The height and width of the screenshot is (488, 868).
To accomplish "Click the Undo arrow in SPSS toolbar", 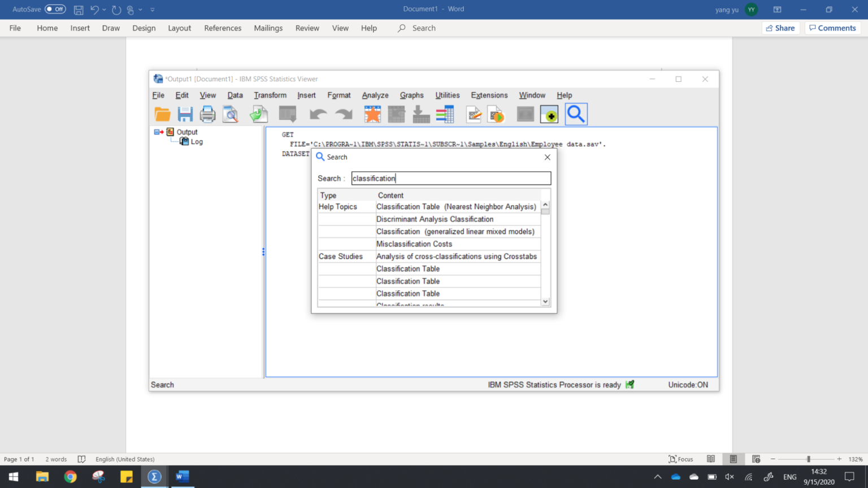I will point(318,114).
